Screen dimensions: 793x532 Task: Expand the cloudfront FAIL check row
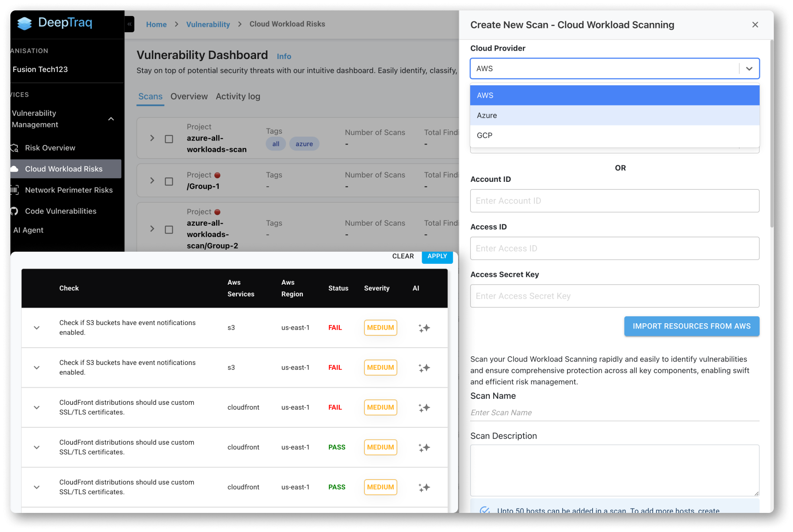coord(37,408)
